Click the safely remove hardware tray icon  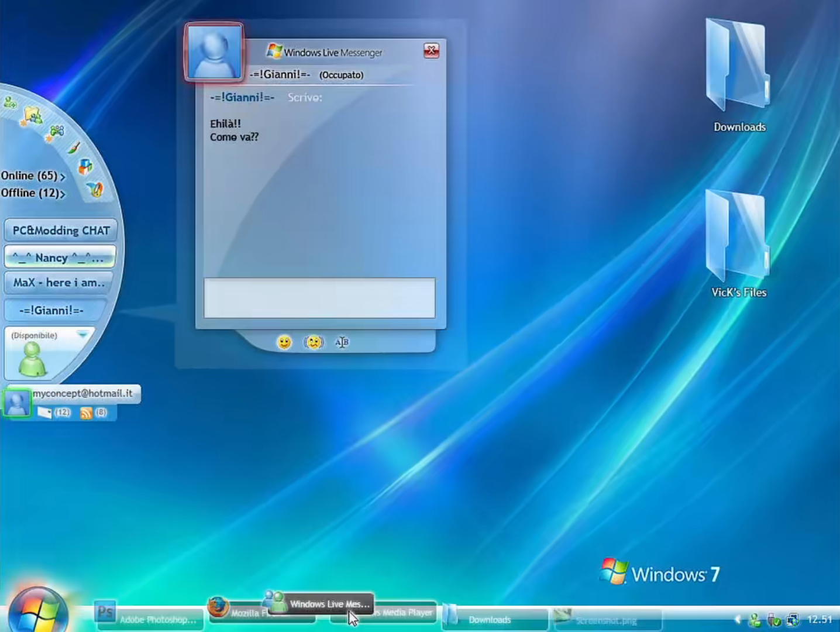click(774, 619)
